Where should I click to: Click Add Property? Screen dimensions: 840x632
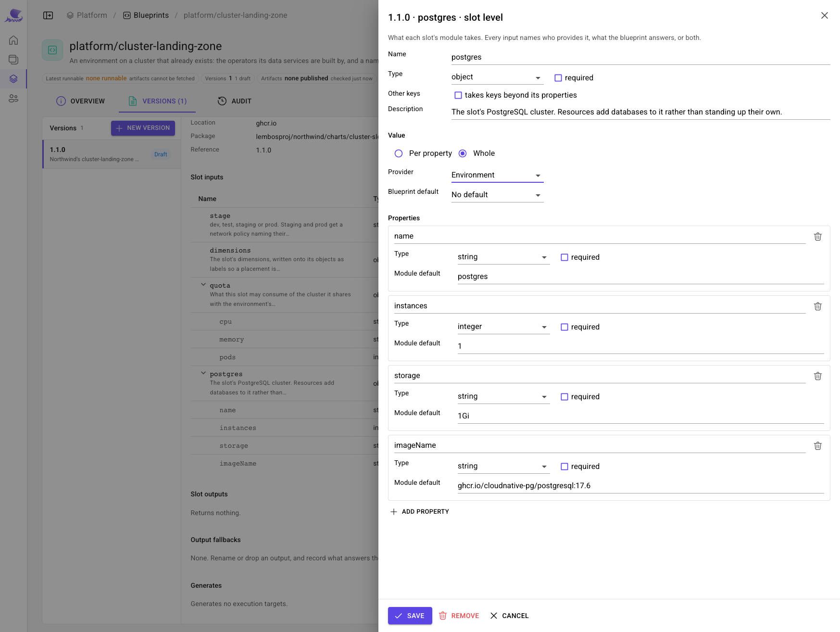(x=420, y=512)
